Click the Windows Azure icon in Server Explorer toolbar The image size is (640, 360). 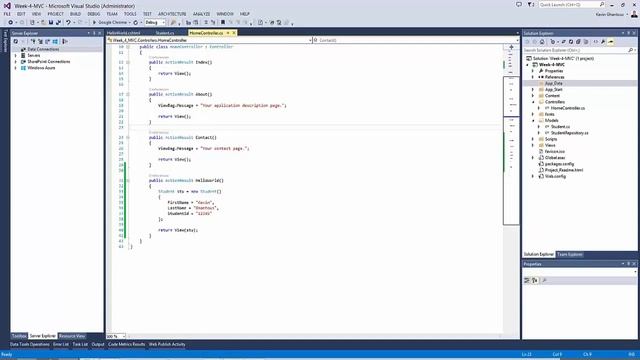point(55,42)
